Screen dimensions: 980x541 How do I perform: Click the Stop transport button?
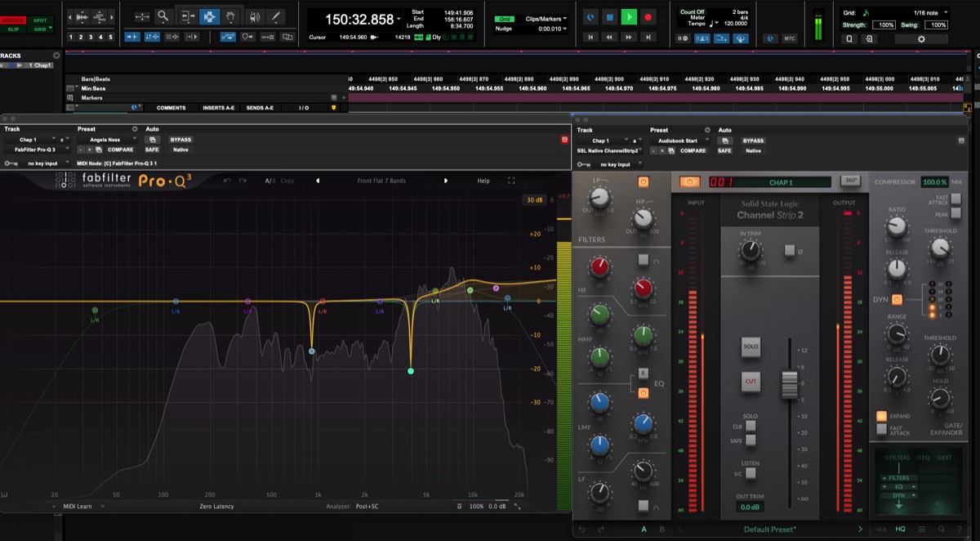click(609, 16)
